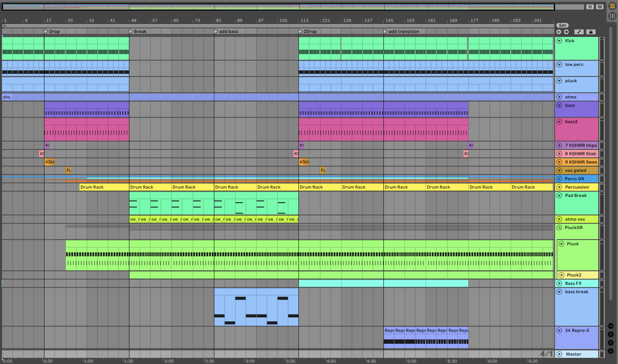The height and width of the screenshot is (364, 618).
Task: Jump to the Break locator
Action: click(131, 31)
